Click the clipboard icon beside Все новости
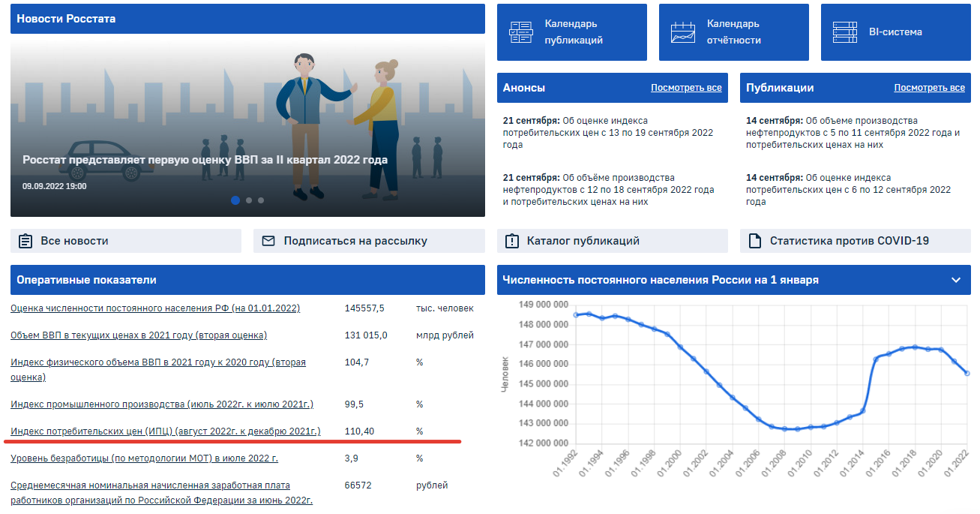Viewport: 980px width, 514px height. coord(25,241)
